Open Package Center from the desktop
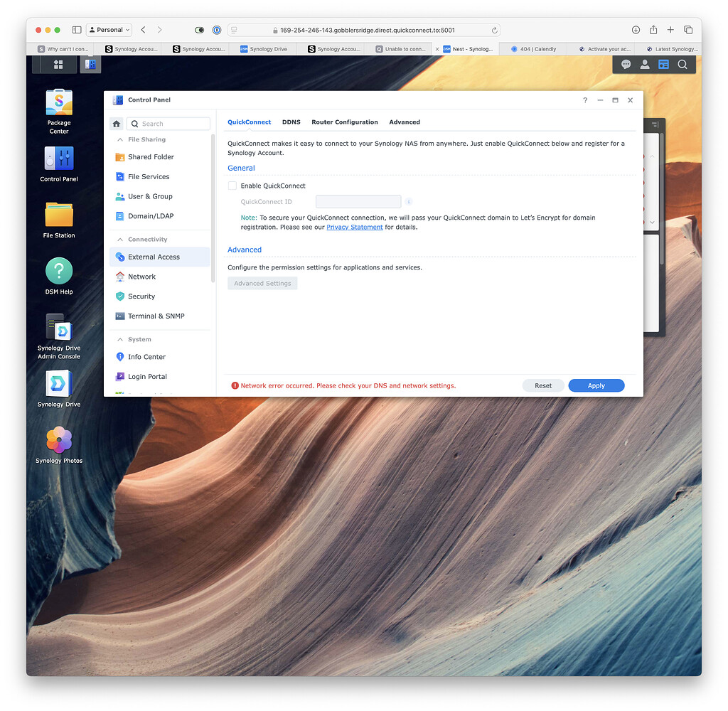728x711 pixels. click(x=58, y=104)
